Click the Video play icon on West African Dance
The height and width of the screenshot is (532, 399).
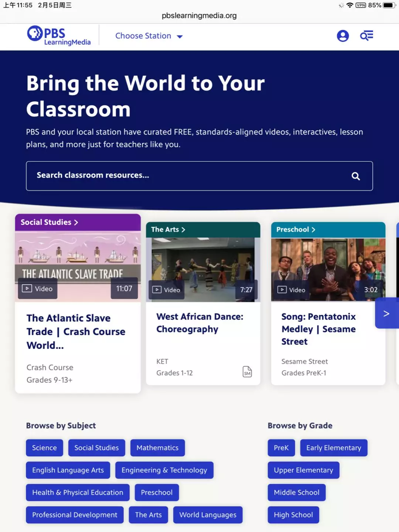click(157, 290)
